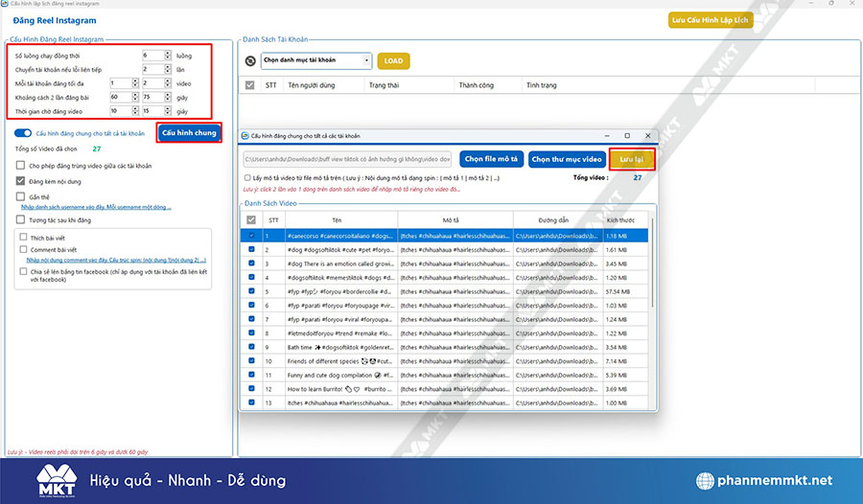
Task: Select #dog There is an emotion row
Action: point(444,263)
